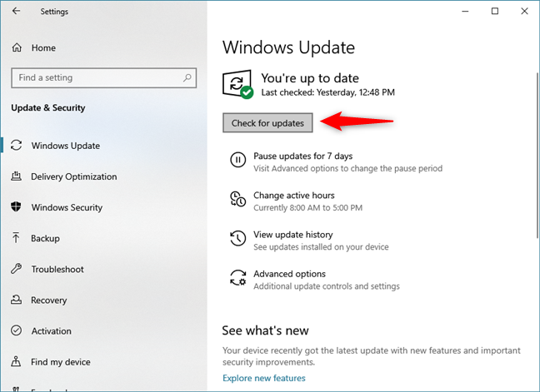Click the Delivery Optimization icon
The width and height of the screenshot is (540, 392).
click(16, 176)
